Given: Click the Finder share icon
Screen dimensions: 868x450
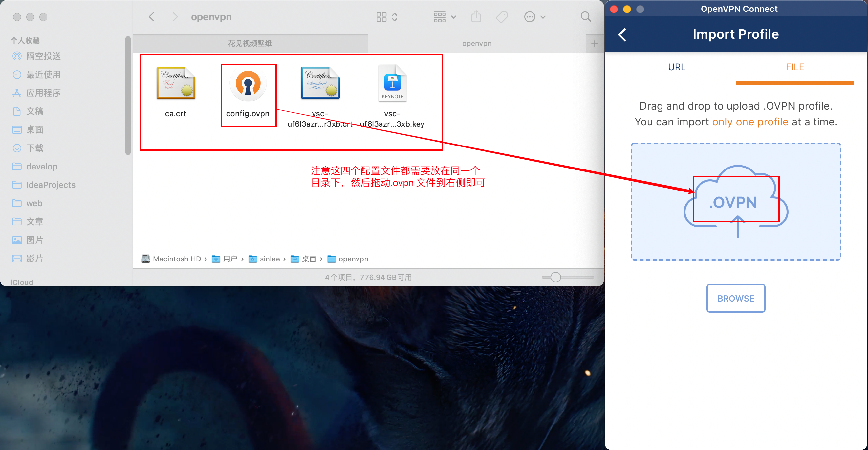Looking at the screenshot, I should pyautogui.click(x=476, y=17).
